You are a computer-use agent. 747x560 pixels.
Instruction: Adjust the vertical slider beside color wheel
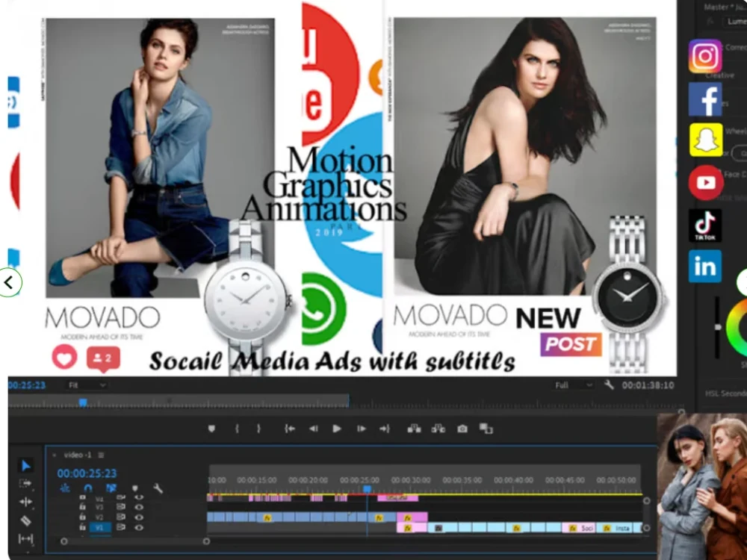pyautogui.click(x=717, y=328)
